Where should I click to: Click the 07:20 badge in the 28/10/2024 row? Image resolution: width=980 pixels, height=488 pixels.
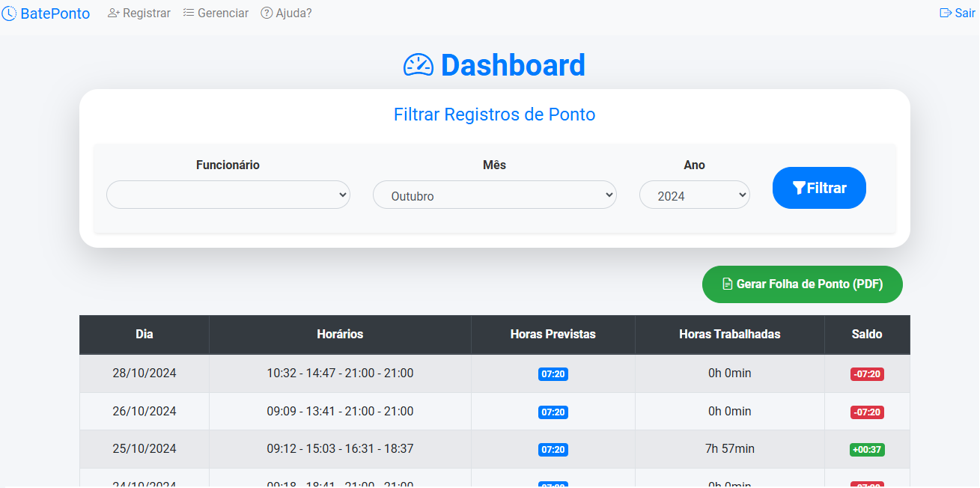coord(553,374)
